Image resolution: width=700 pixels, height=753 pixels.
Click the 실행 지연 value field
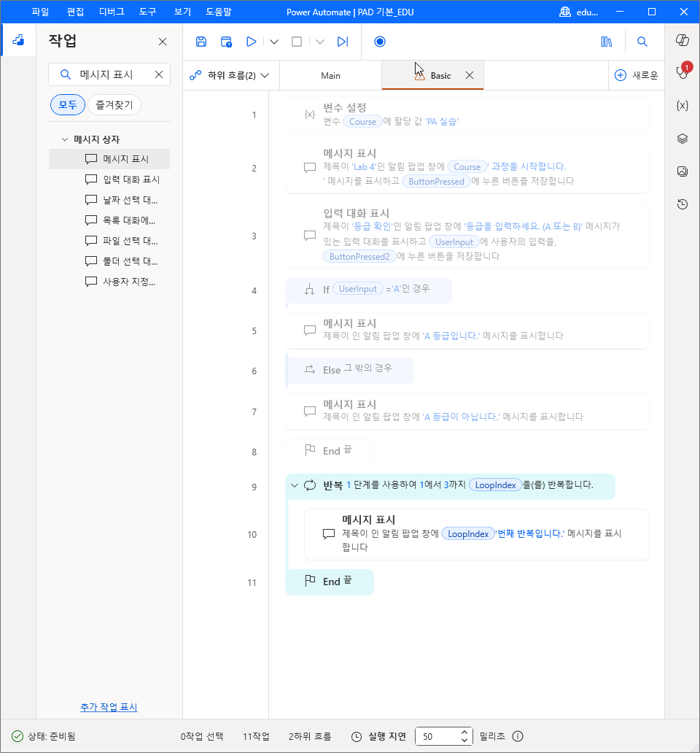coord(438,736)
